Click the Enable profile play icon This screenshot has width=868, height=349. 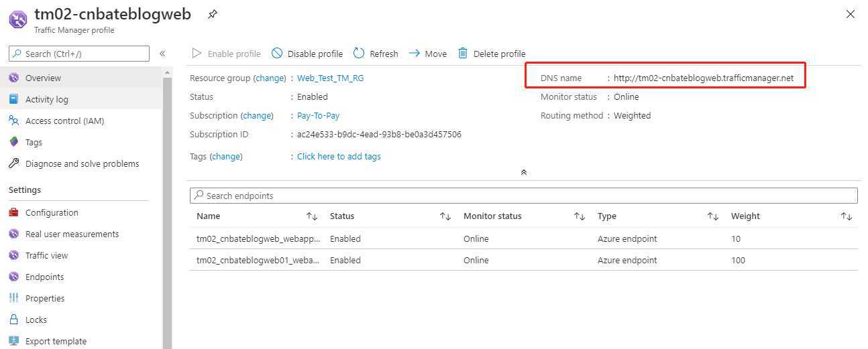197,53
